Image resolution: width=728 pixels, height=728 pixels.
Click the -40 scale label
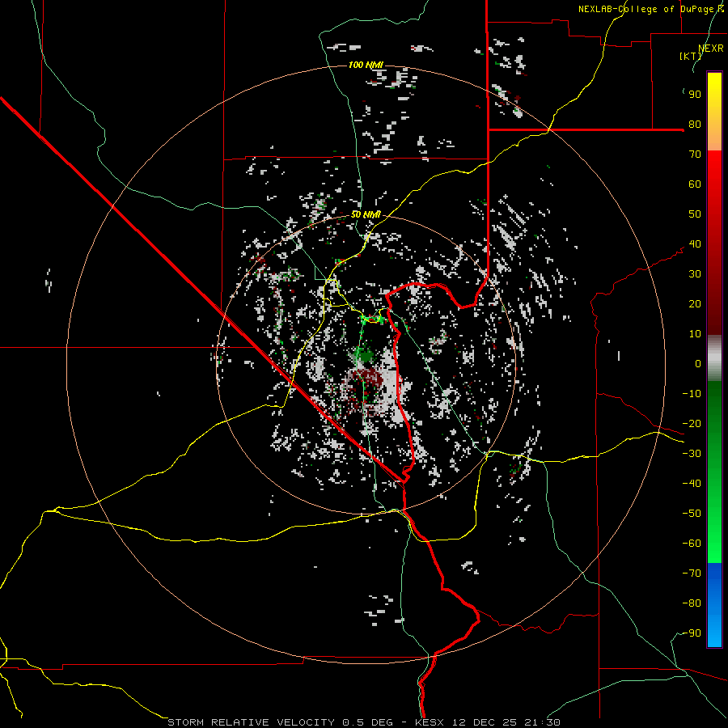(692, 484)
